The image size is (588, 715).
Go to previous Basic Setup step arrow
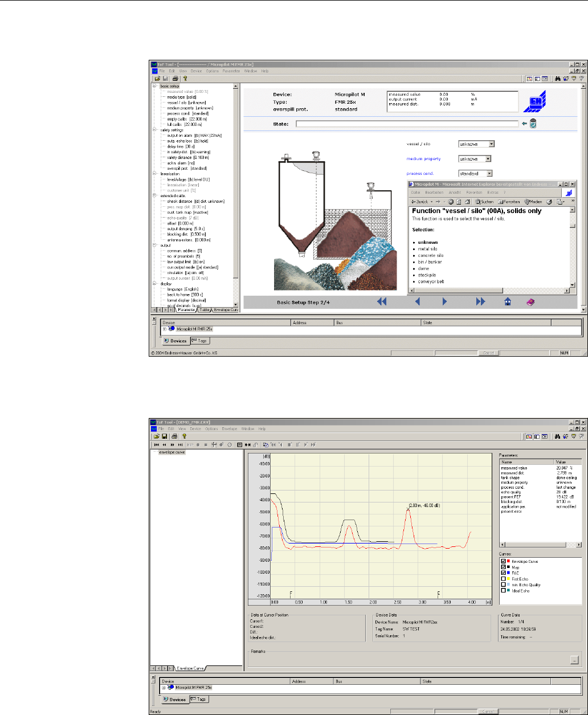417,303
